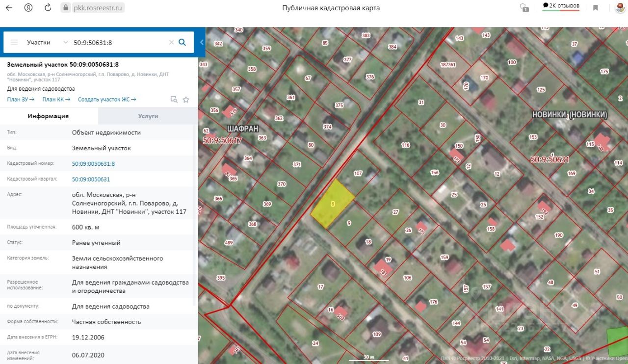628x364 pixels.
Task: Click the pkk.rosreestr.ru address bar
Action: (x=92, y=8)
